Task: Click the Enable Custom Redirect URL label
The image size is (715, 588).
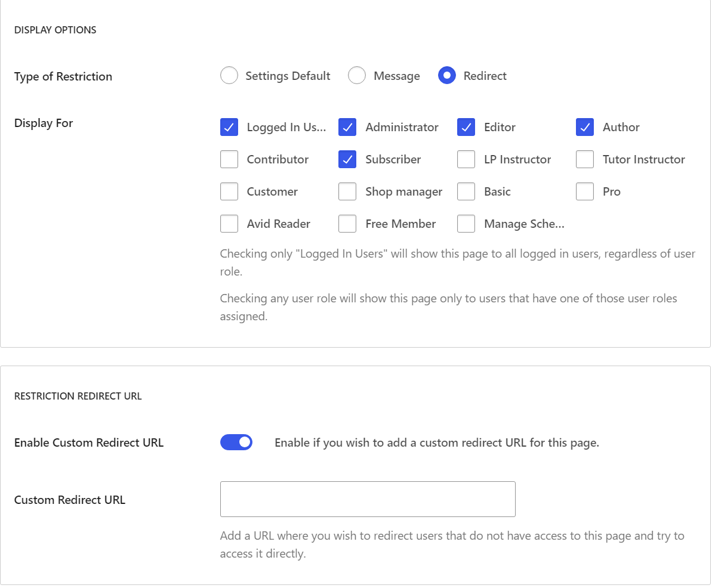Action: point(89,442)
